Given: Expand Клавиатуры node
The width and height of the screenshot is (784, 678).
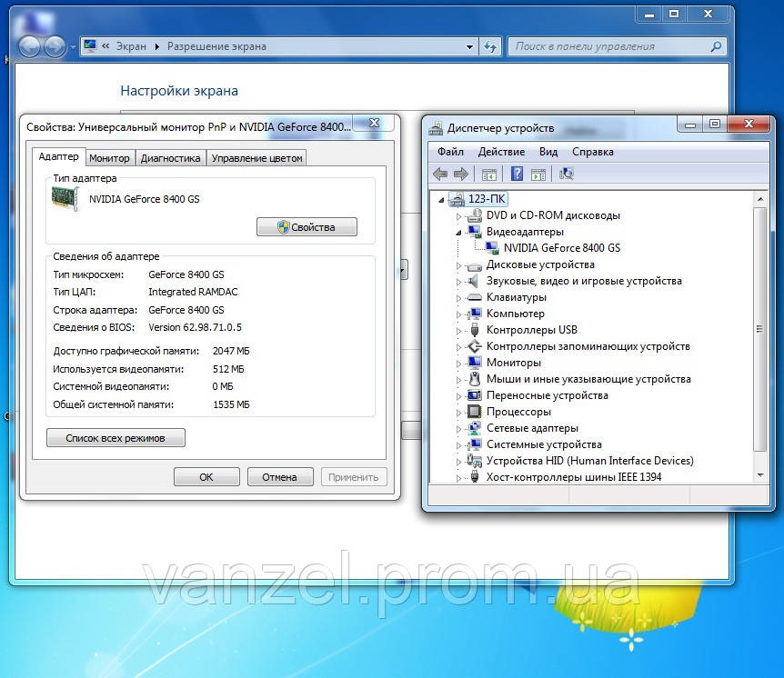Looking at the screenshot, I should click(458, 298).
